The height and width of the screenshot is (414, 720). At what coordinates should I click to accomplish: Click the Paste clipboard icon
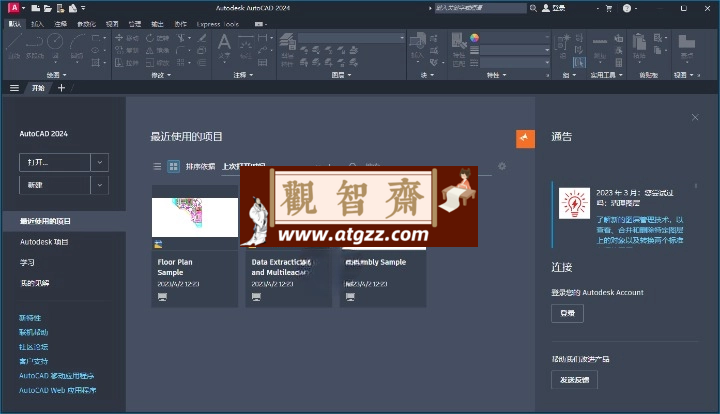[x=639, y=41]
